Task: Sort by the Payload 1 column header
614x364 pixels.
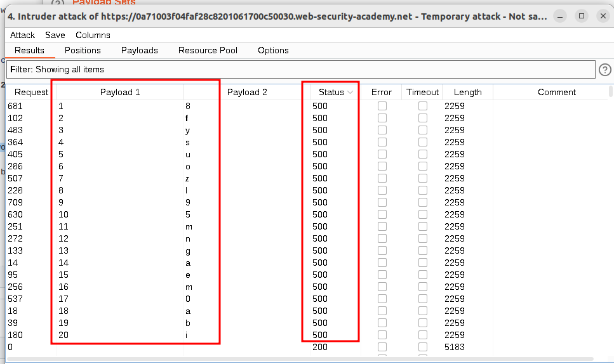Action: click(120, 93)
